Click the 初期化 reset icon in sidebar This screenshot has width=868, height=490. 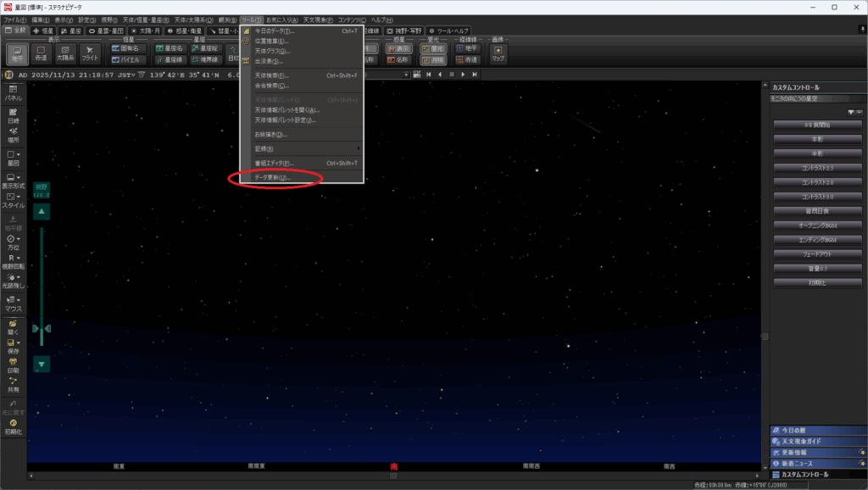coord(13,426)
